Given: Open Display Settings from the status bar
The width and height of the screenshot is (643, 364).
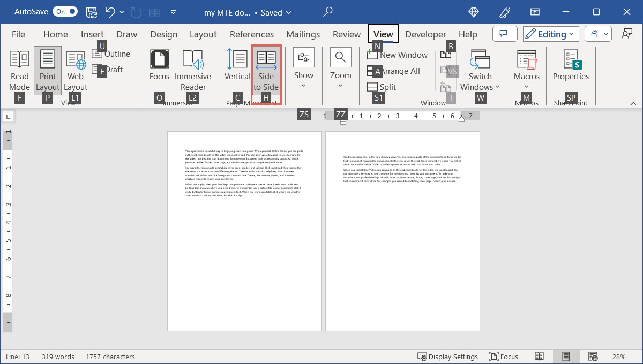Looking at the screenshot, I should [x=448, y=356].
